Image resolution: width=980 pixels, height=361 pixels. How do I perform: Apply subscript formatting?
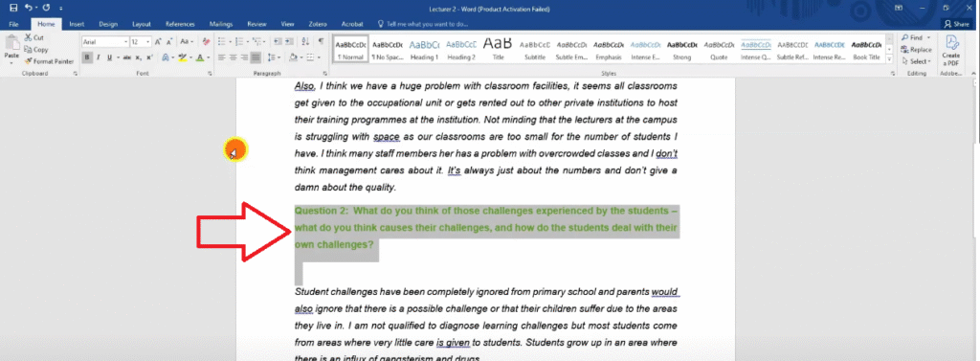click(138, 57)
